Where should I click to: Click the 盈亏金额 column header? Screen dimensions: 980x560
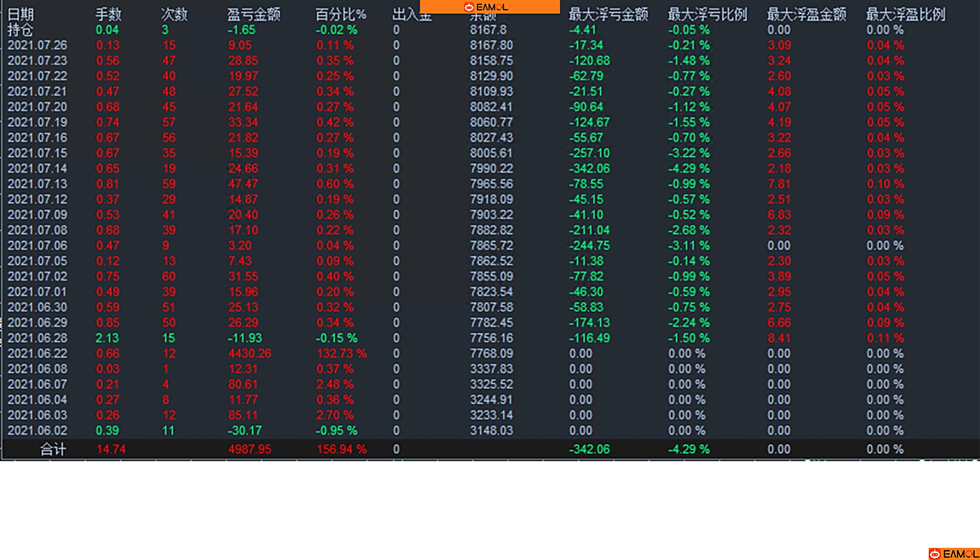click(253, 14)
